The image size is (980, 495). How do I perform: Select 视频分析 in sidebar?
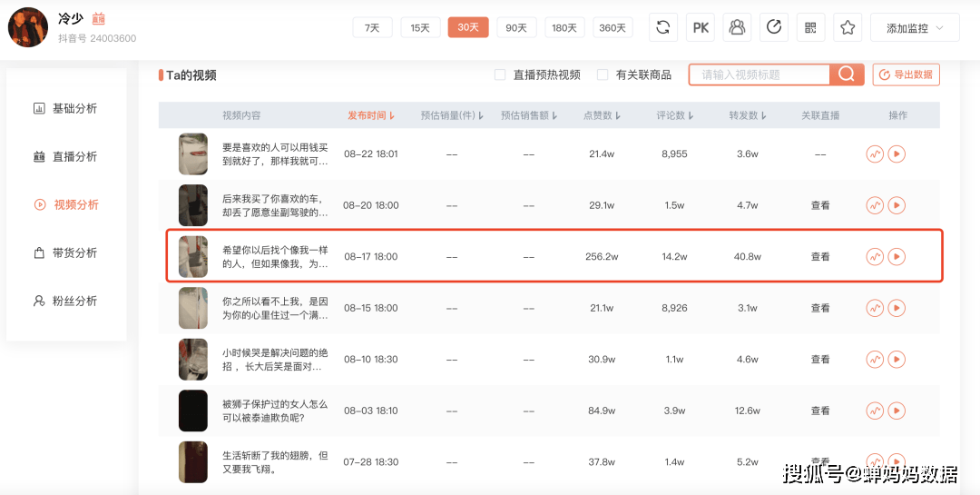[x=65, y=204]
